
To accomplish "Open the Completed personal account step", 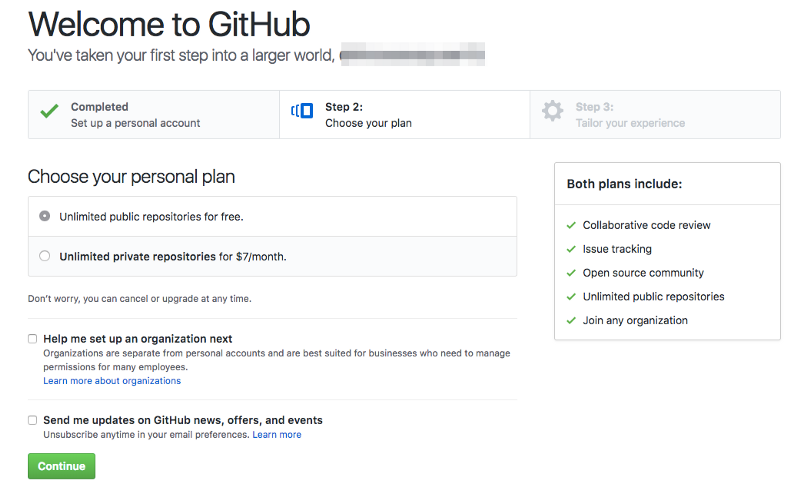I will click(154, 115).
